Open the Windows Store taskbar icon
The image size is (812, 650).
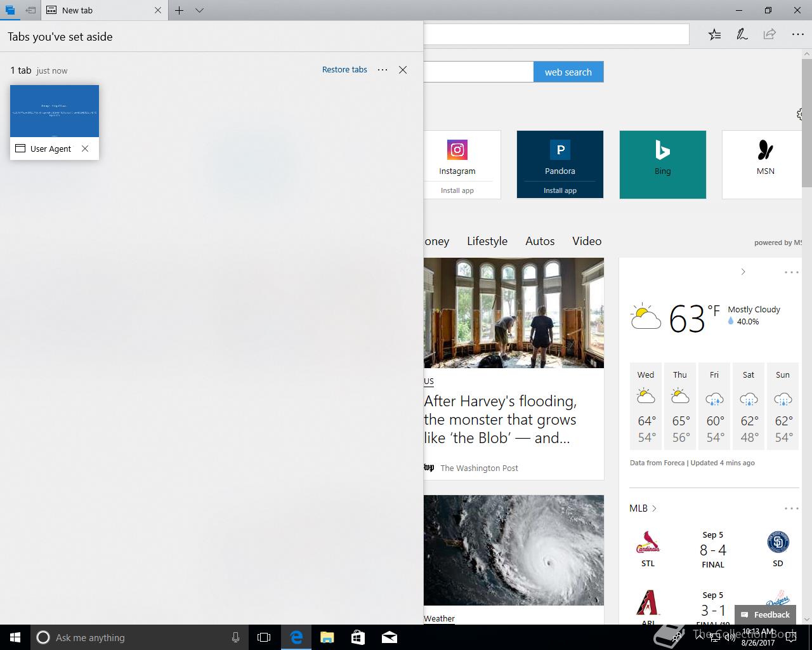tap(358, 637)
